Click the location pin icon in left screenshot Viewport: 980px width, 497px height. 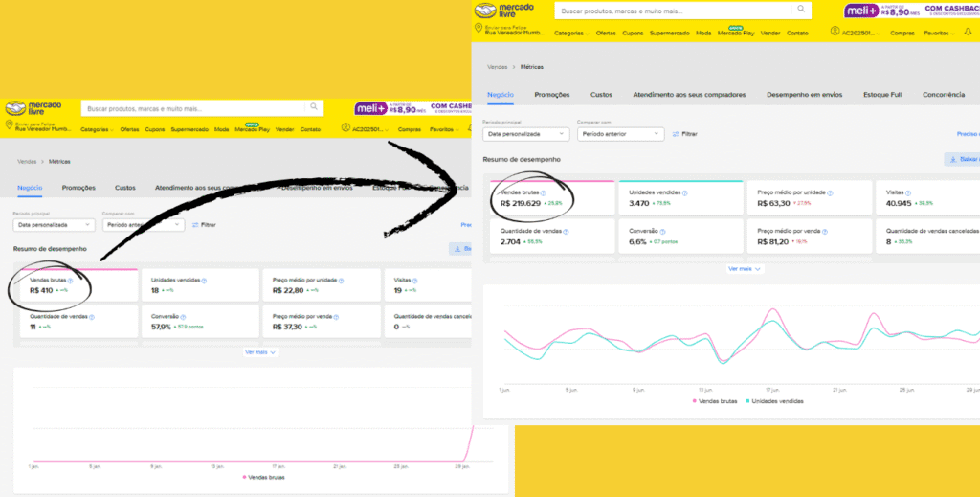(x=9, y=125)
